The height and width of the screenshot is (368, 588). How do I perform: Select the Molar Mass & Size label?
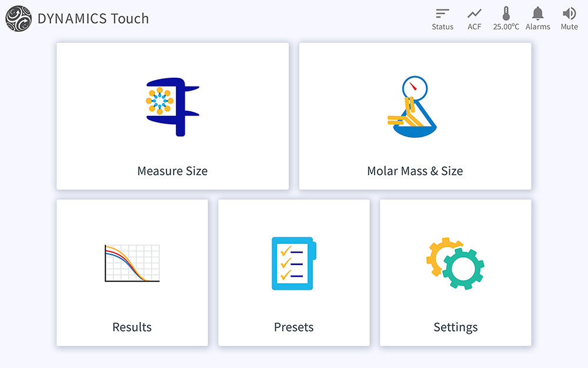coord(415,171)
